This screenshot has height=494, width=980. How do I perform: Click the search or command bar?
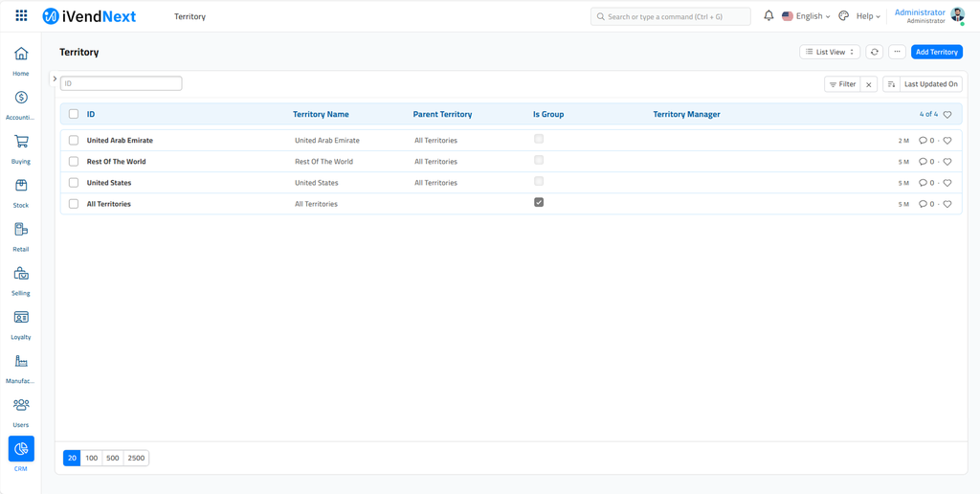pyautogui.click(x=671, y=17)
